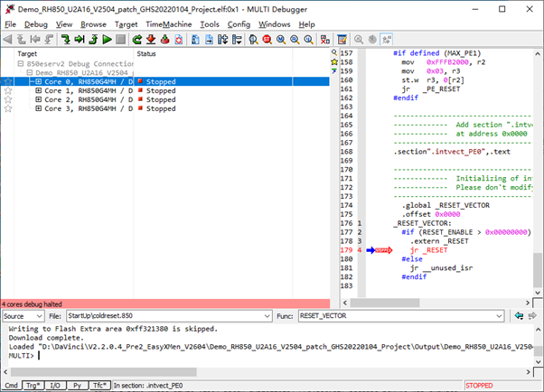
Task: Open the Func dropdown showing RESET_VECTOR
Action: tap(401, 316)
